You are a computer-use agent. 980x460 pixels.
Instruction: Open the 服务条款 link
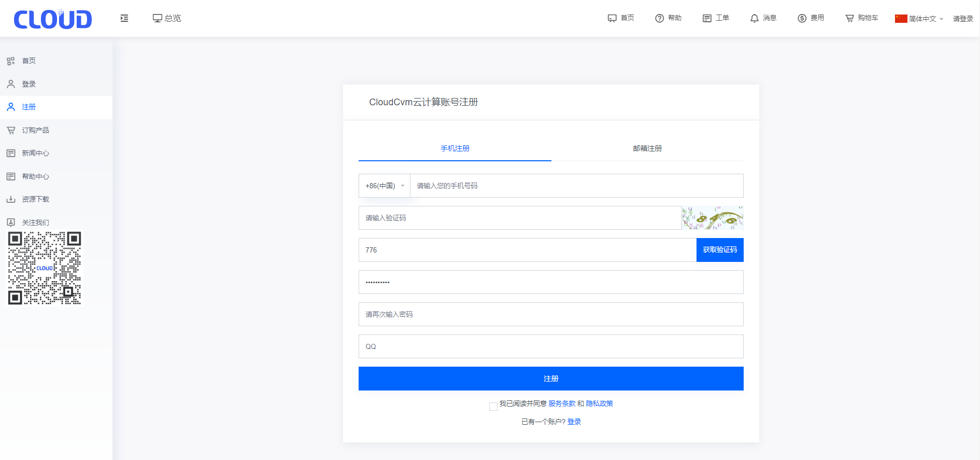(562, 403)
